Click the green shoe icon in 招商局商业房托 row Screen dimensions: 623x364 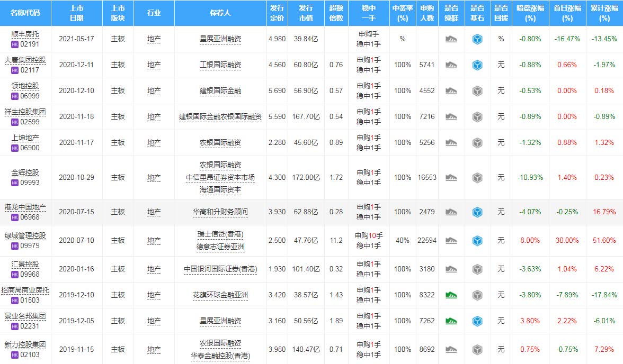tap(451, 295)
